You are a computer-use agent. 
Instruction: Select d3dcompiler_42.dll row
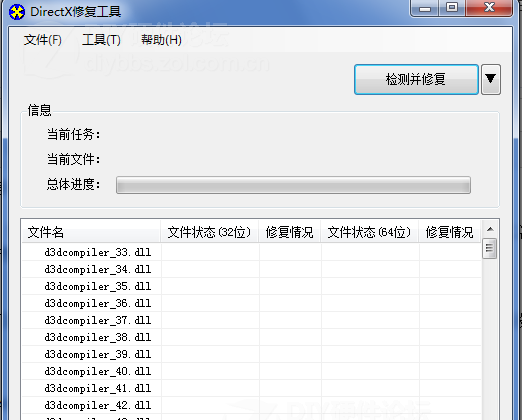coord(251,405)
